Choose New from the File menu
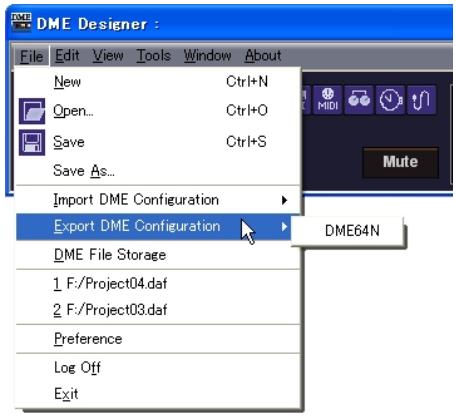456x417 pixels. point(158,82)
